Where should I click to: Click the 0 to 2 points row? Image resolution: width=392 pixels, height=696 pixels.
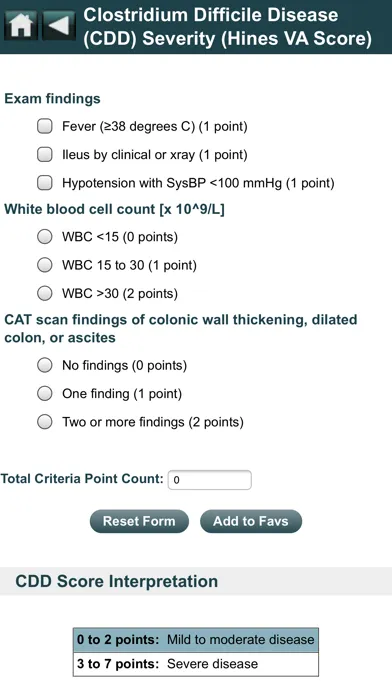tap(196, 640)
